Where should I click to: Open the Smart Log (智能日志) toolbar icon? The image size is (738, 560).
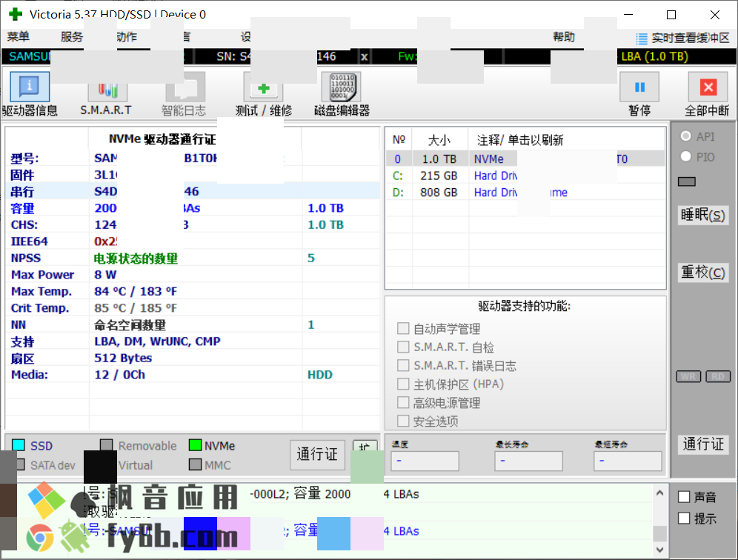[x=185, y=89]
